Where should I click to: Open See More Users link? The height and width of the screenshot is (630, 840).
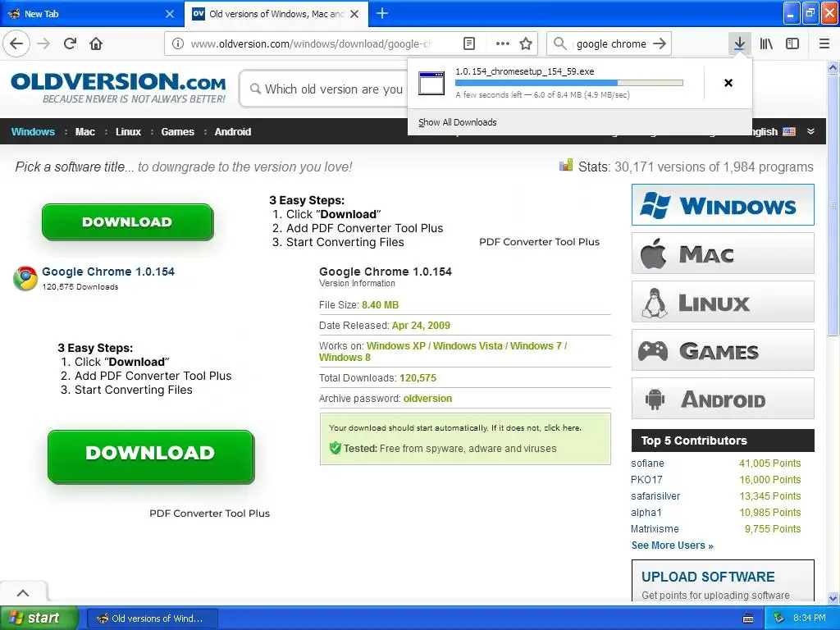point(673,546)
